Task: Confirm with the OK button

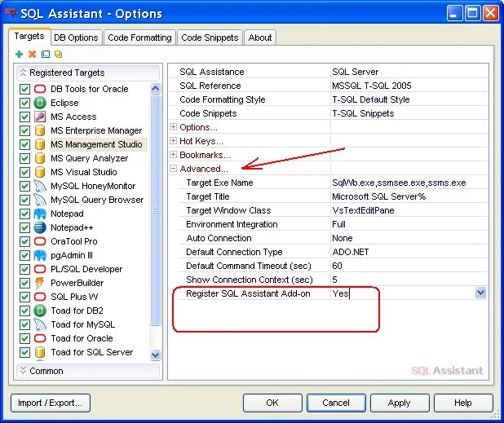Action: tap(272, 403)
